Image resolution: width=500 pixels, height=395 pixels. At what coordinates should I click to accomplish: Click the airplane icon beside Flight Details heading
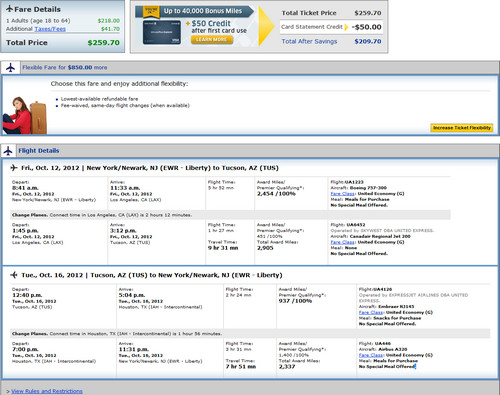pyautogui.click(x=8, y=151)
